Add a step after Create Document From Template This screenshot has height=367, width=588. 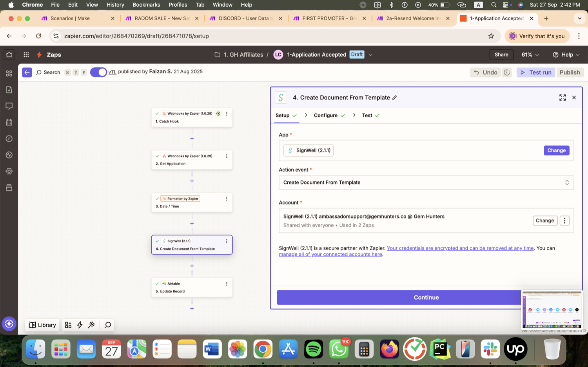coord(192,266)
